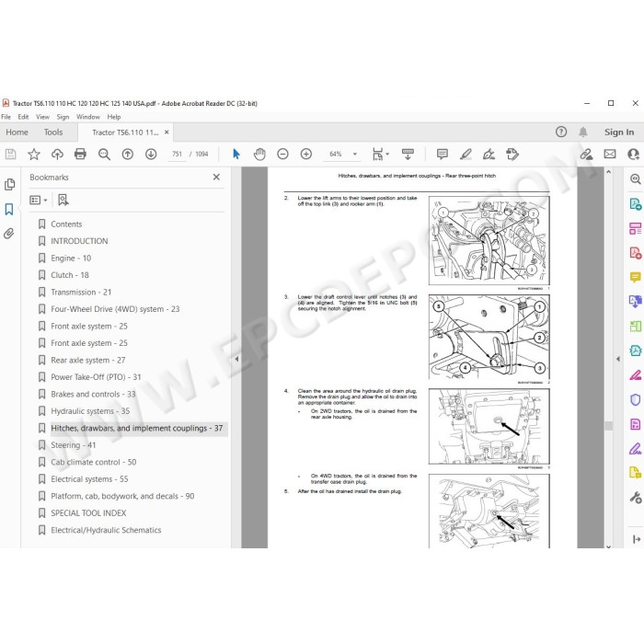644x644 pixels.
Task: Open bookmarks options dropdown
Action: pos(39,200)
